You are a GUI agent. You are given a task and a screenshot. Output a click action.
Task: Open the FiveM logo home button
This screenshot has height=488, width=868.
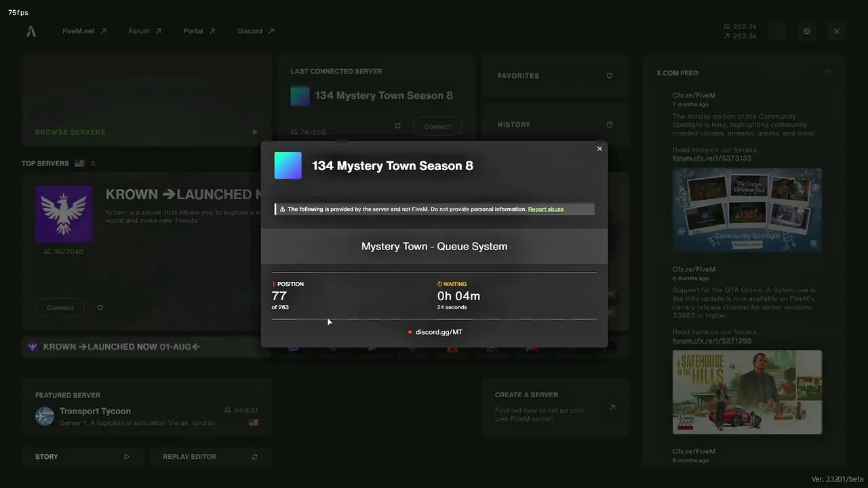[x=31, y=31]
